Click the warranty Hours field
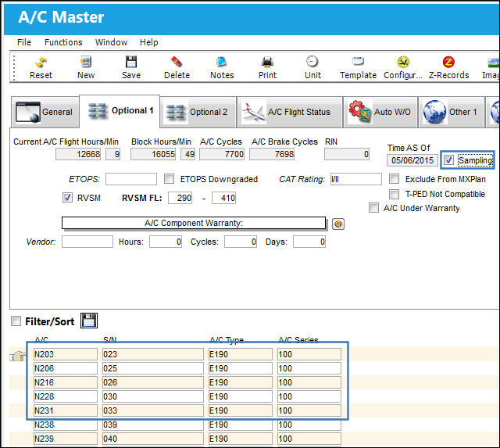The image size is (500, 448). [x=166, y=242]
